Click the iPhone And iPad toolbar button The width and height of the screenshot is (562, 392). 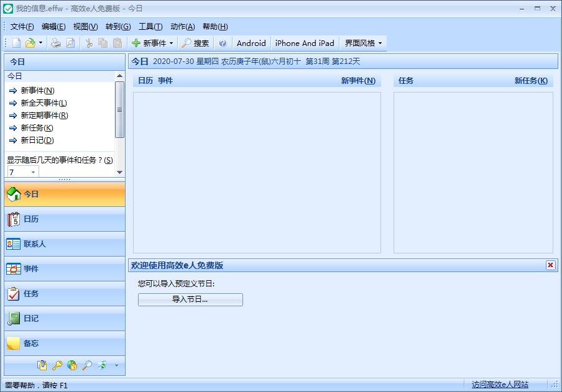[x=305, y=43]
